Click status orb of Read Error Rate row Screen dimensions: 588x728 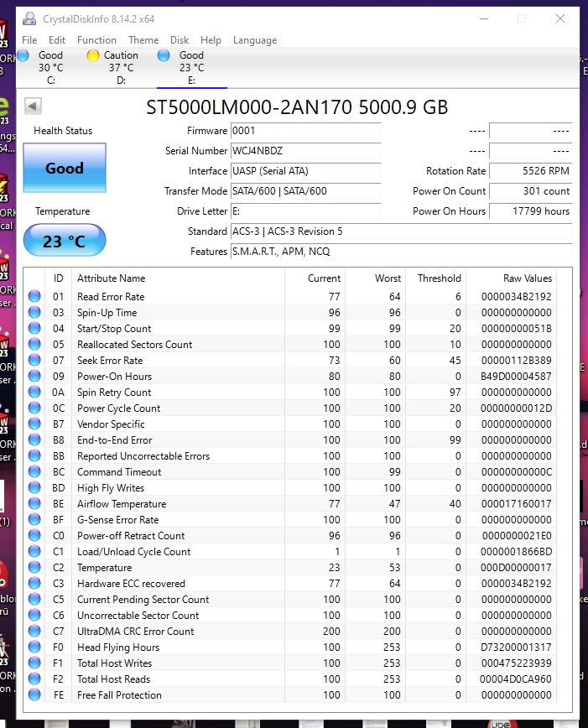pyautogui.click(x=34, y=296)
